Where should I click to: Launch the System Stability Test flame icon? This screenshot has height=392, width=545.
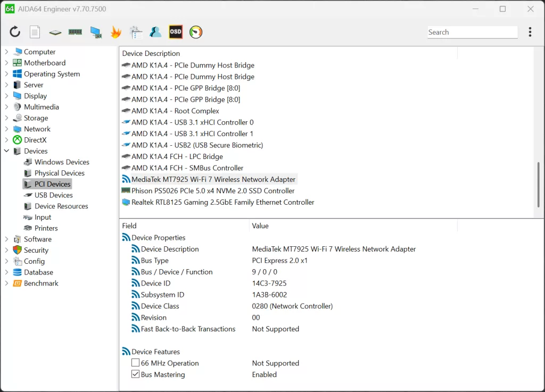(115, 32)
